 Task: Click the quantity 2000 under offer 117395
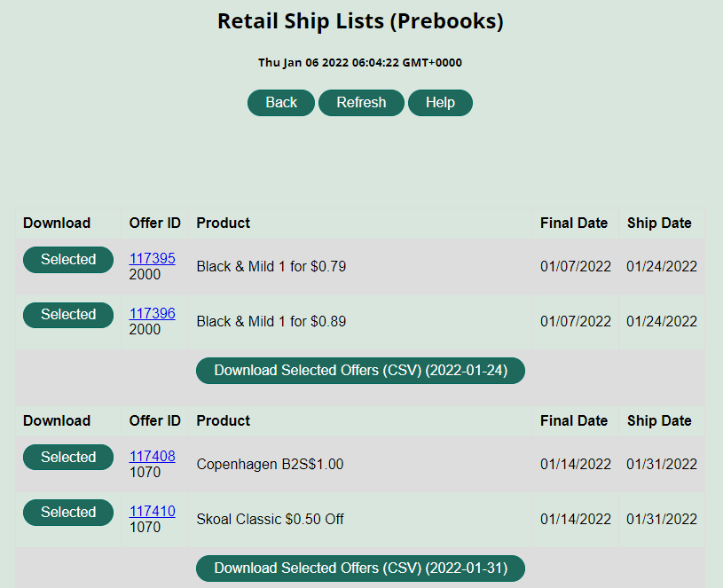pos(145,275)
